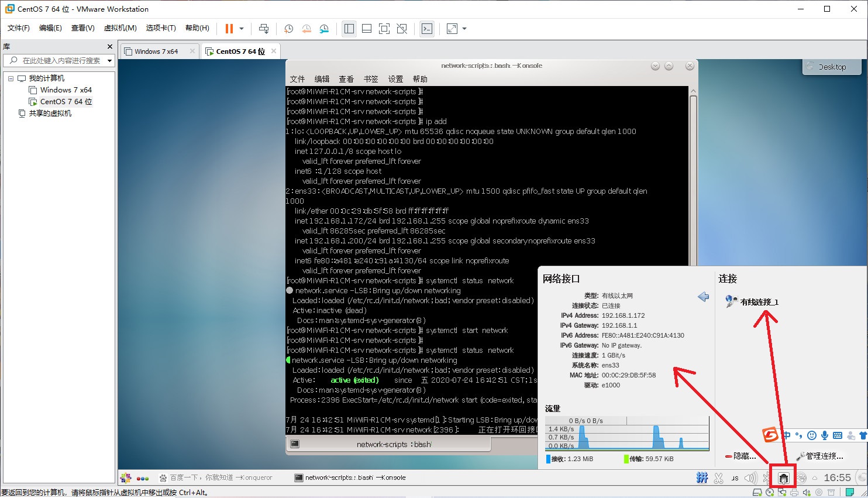Click Sogou soft keyboard icon

(838, 435)
